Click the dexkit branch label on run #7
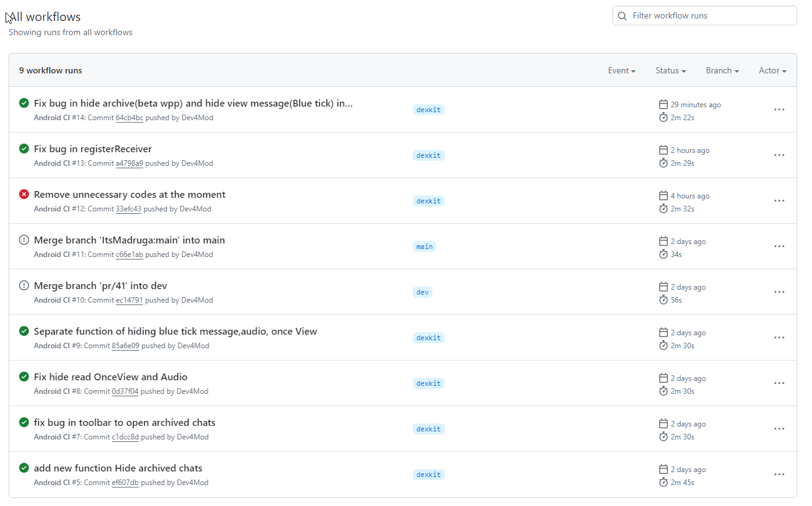Image resolution: width=812 pixels, height=506 pixels. click(429, 429)
